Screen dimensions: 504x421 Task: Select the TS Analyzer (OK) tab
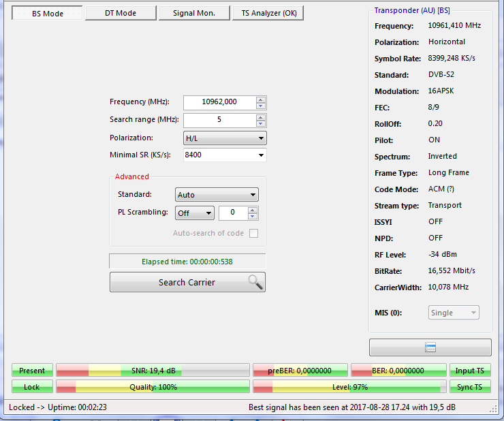click(x=268, y=13)
